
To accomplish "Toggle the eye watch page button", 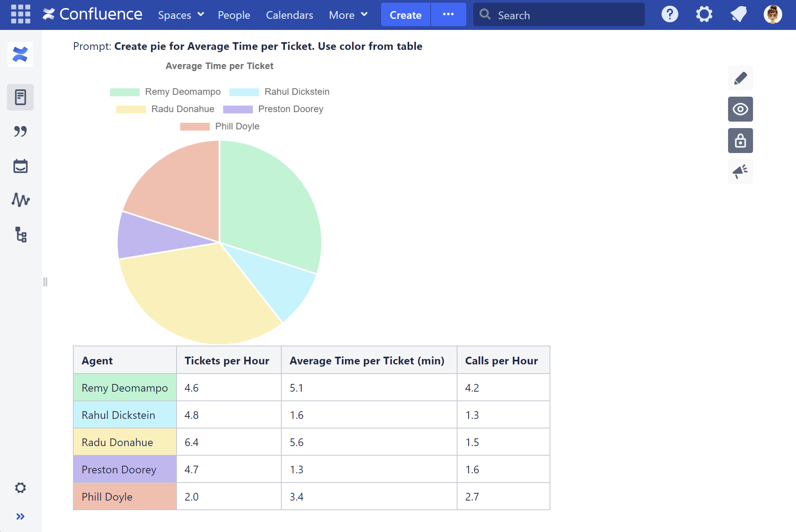I will [x=740, y=109].
